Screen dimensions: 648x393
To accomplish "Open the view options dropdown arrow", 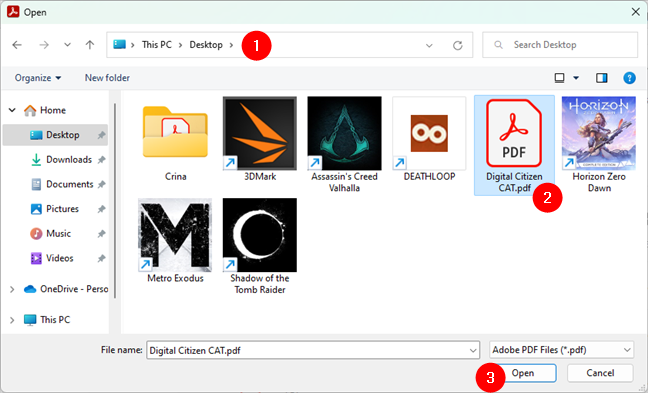I will tap(576, 78).
